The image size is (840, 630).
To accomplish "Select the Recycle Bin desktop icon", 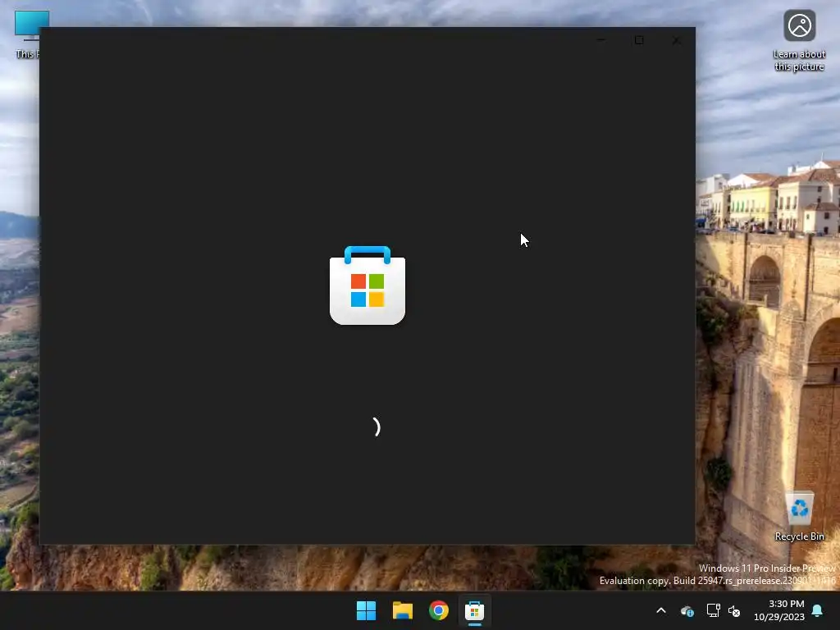I will [799, 516].
